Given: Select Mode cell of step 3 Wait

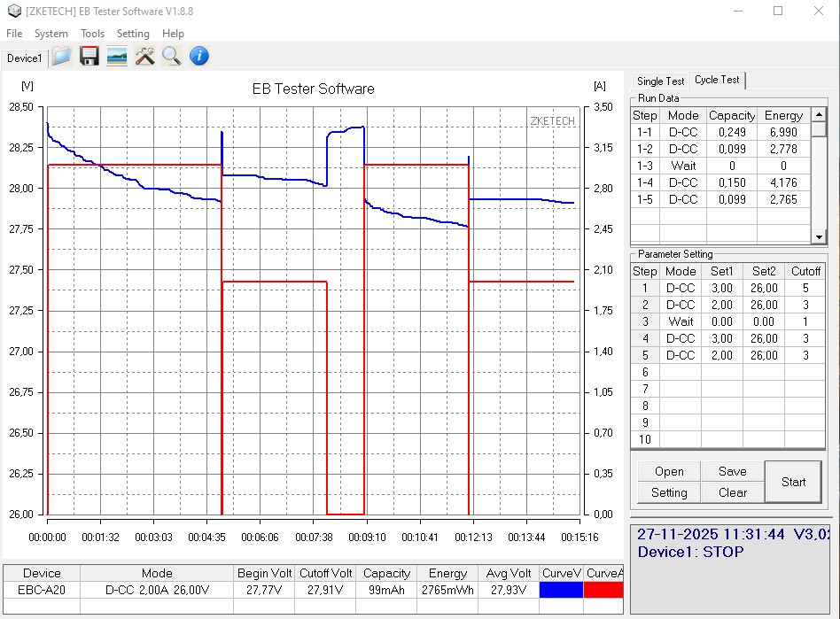Looking at the screenshot, I should pyautogui.click(x=681, y=321).
